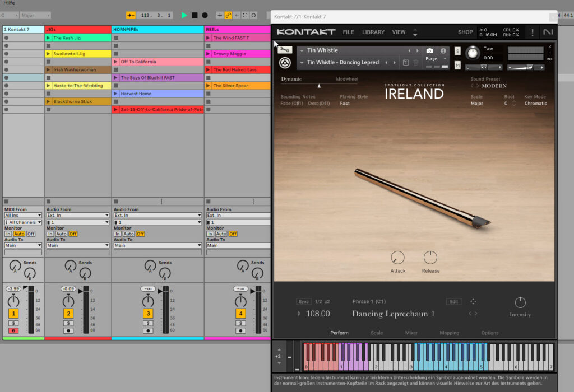Click SHOP button in Kontakt header
Screen dimensions: 574x392
[x=465, y=32]
